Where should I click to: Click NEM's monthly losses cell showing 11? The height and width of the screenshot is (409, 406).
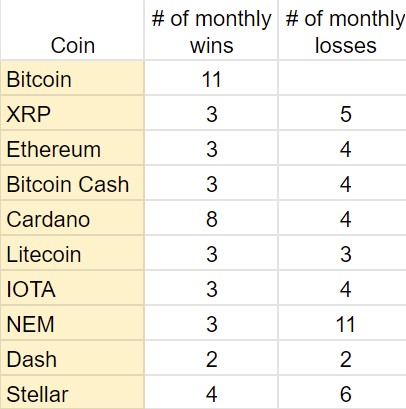click(342, 323)
